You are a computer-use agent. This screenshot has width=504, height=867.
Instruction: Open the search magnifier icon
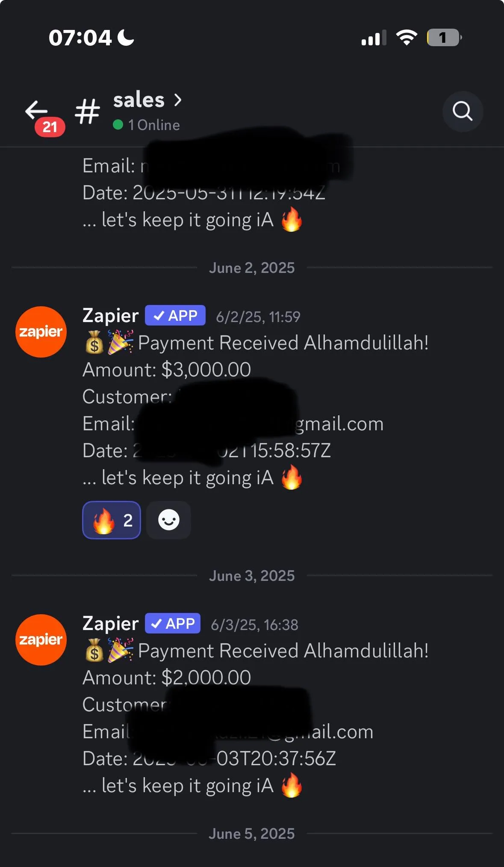coord(463,111)
